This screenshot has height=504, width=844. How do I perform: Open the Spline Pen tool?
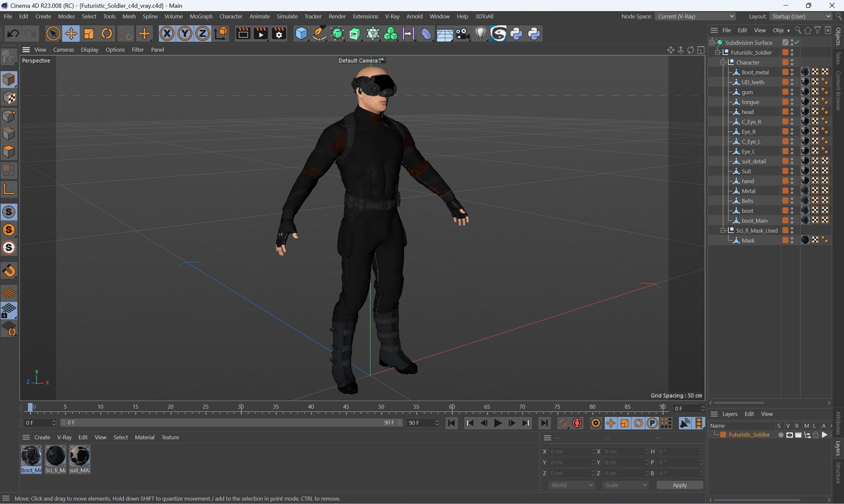tap(319, 34)
